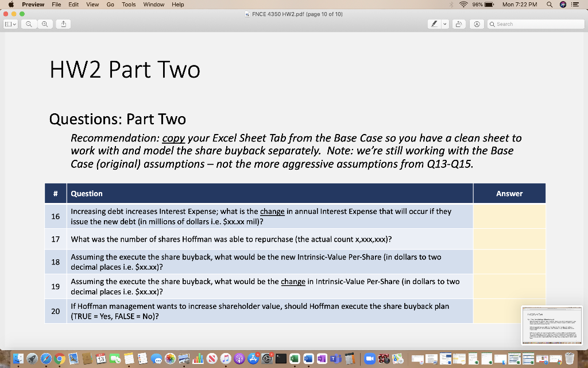
Task: Open Terminal from the Dock
Action: coord(281,359)
